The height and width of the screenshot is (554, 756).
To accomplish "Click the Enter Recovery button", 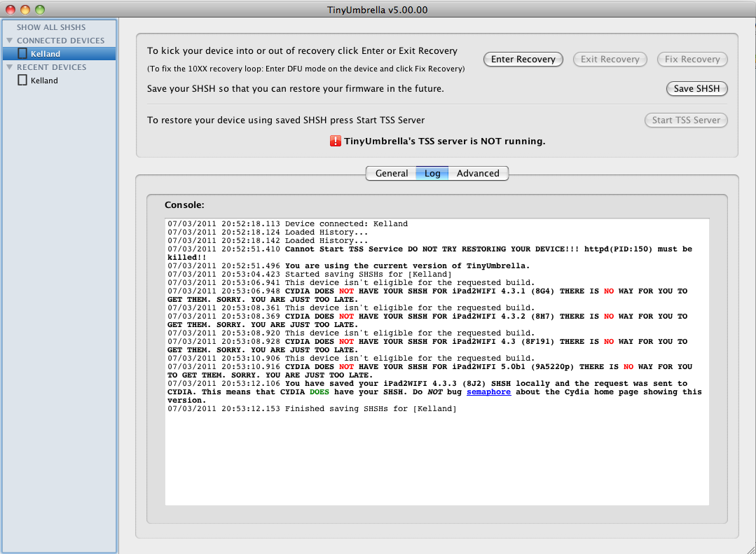I will [x=523, y=60].
